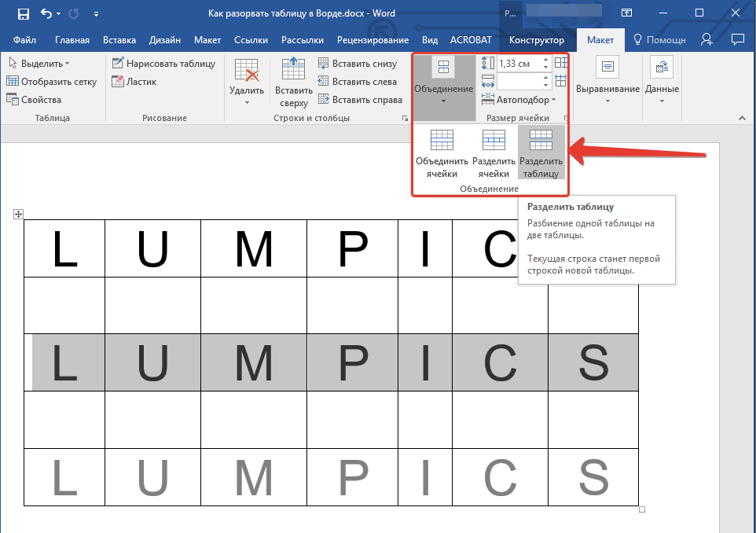Increase column width with up stepper

(x=546, y=78)
